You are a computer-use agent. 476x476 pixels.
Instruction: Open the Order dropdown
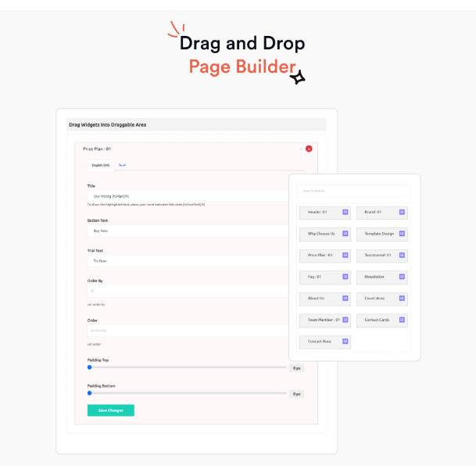[x=186, y=331]
